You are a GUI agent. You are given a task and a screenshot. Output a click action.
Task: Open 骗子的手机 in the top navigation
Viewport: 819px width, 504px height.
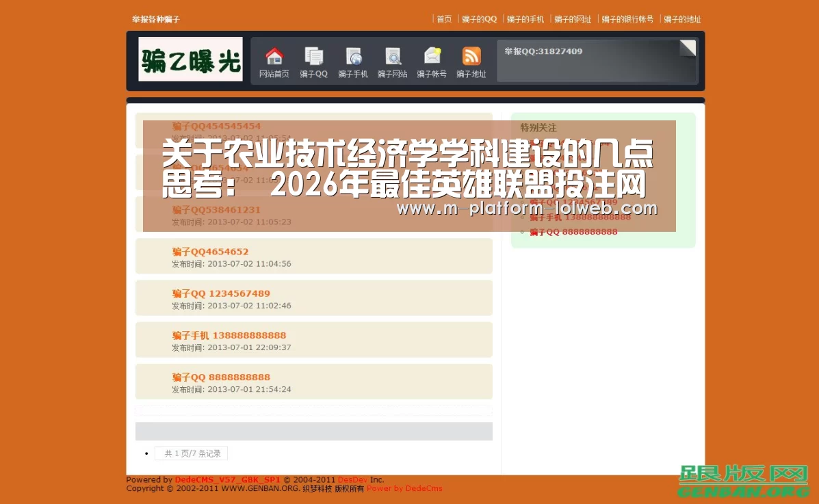click(525, 19)
